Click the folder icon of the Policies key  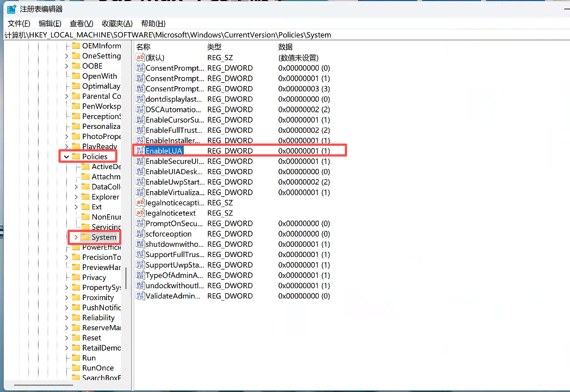coord(76,157)
